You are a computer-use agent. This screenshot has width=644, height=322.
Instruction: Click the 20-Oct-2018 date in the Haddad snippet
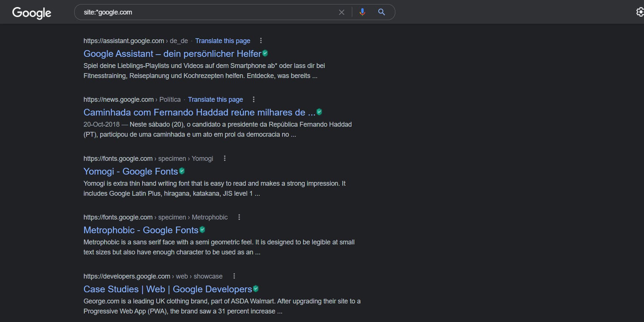click(x=101, y=124)
